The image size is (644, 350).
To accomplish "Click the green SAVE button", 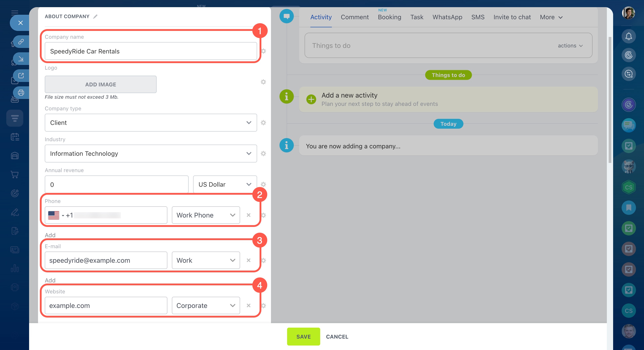I will pos(303,337).
